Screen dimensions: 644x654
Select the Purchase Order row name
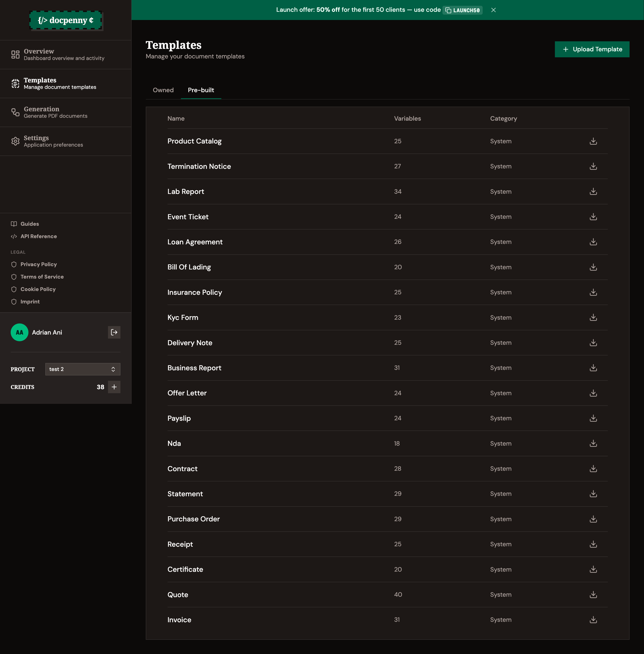194,519
